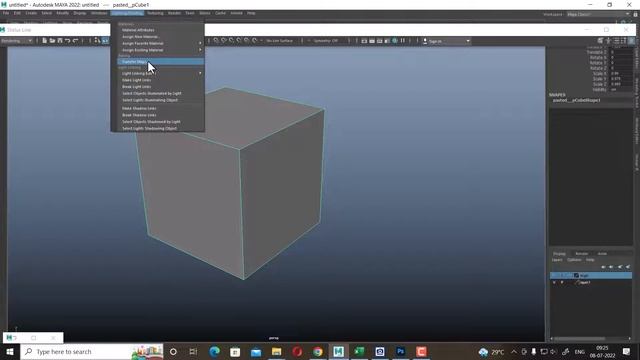Viewport: 640px width, 360px height.
Task: Switch to Display tab in layer editor
Action: (559, 253)
